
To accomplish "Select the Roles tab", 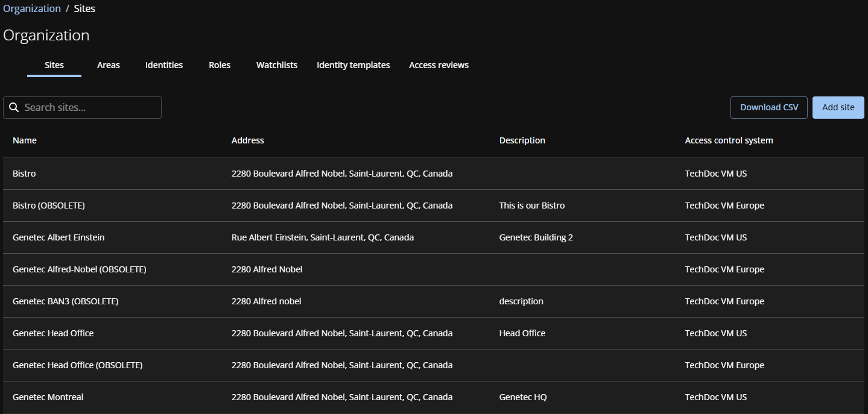I will pos(219,64).
